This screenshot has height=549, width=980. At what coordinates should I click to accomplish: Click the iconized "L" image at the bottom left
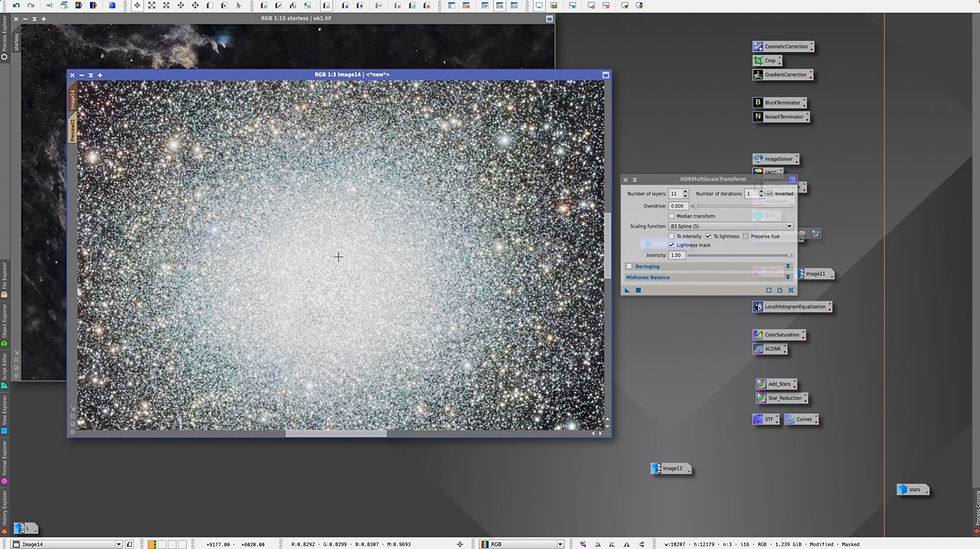coord(25,528)
